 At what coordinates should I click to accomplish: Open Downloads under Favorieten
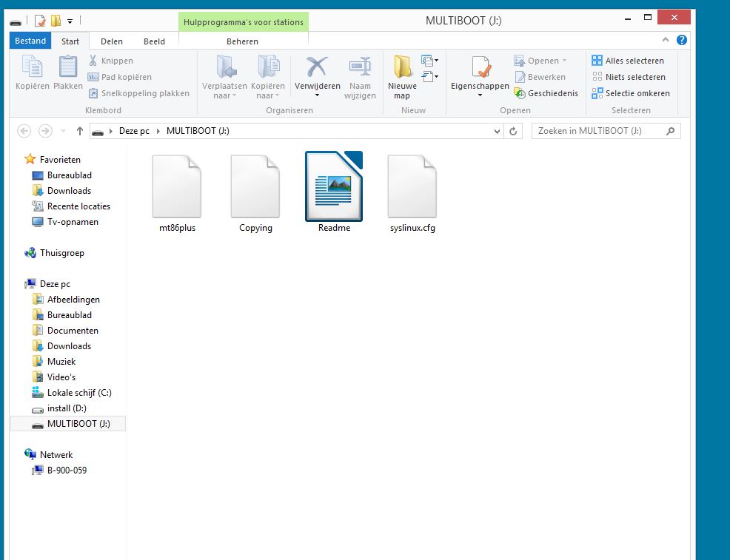[x=61, y=191]
